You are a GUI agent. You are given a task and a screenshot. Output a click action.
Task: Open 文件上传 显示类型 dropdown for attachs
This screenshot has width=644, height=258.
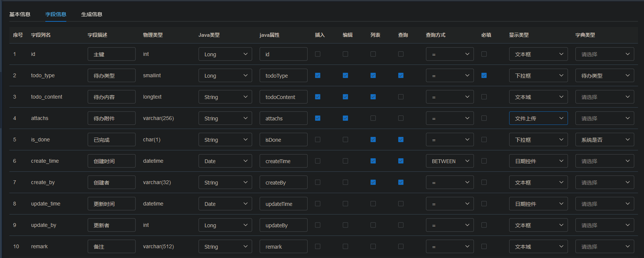pyautogui.click(x=538, y=118)
